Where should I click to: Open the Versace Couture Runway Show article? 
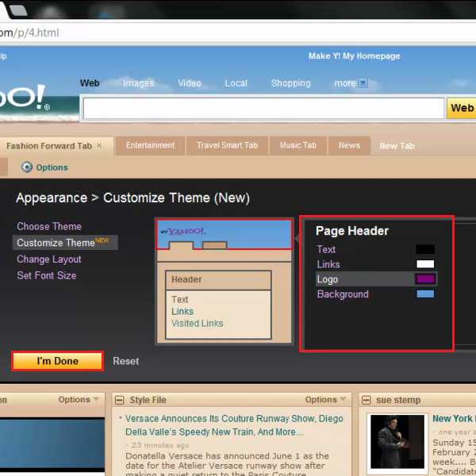pos(234,425)
